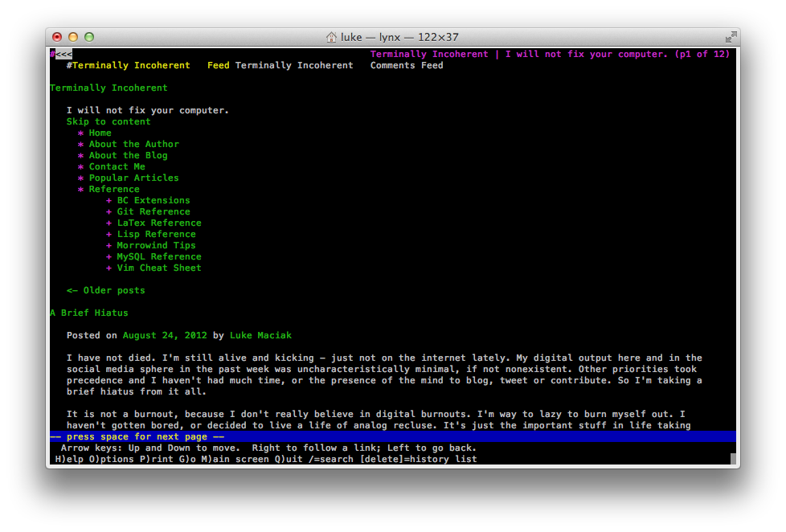Open 'A Brief Hiatus' post title
Image resolution: width=786 pixels, height=532 pixels.
(88, 313)
